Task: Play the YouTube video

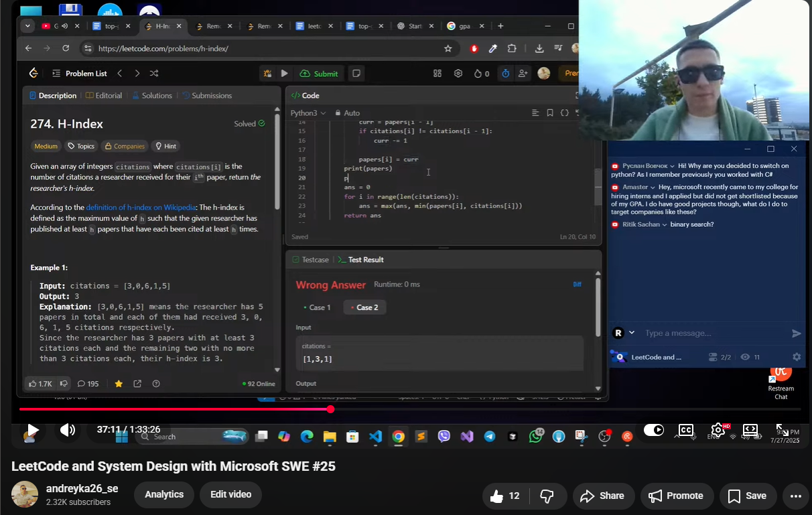Action: coord(32,429)
